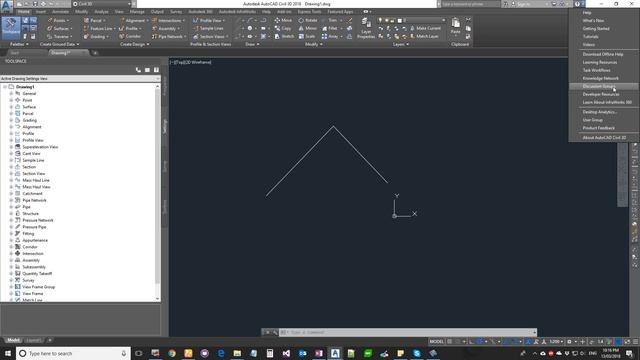Screen dimensions: 640x360
Task: Toggle MODEL space in status bar
Action: coord(436,341)
